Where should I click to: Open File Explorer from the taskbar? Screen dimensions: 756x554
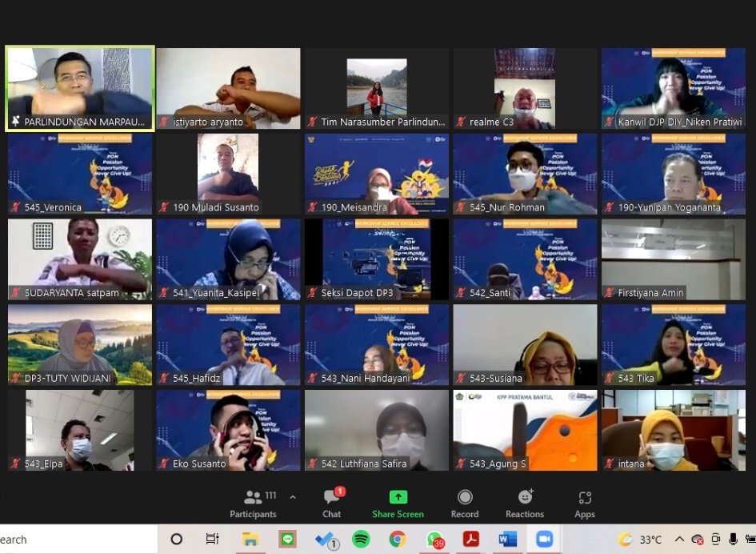[250, 540]
